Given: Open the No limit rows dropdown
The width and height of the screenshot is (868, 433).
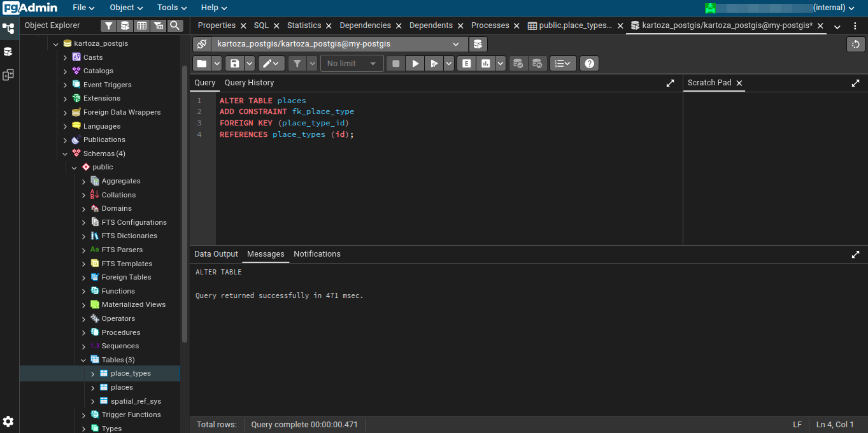Looking at the screenshot, I should pyautogui.click(x=352, y=64).
